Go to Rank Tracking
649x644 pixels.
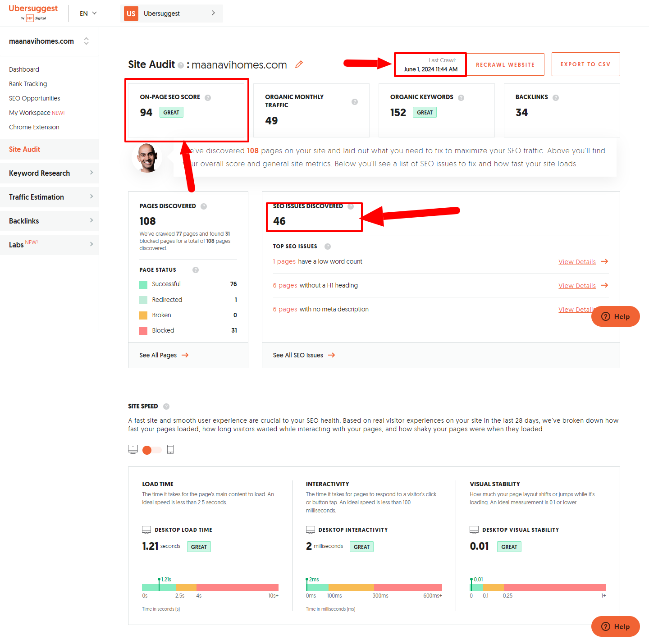click(28, 84)
